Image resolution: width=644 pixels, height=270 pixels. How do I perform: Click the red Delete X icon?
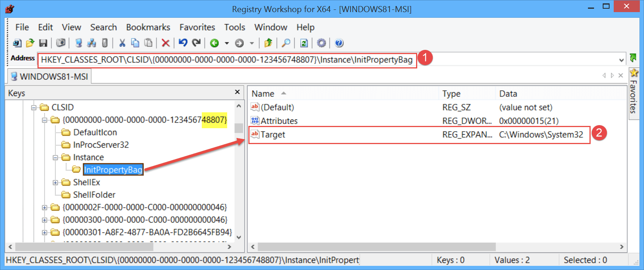click(x=165, y=43)
